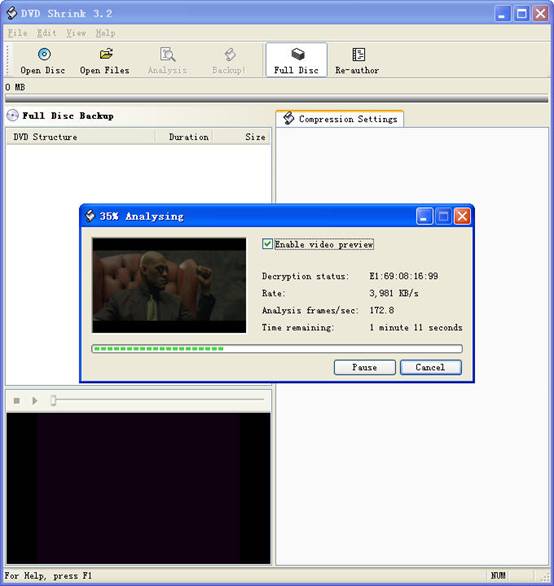Image resolution: width=554 pixels, height=586 pixels.
Task: Click the stop button in preview player
Action: [16, 401]
